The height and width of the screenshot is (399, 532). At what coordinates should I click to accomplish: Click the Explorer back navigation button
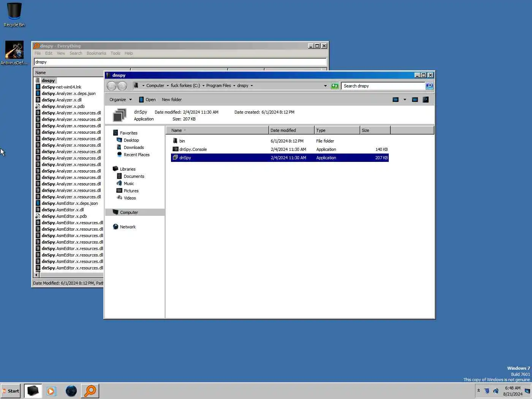[x=112, y=86]
